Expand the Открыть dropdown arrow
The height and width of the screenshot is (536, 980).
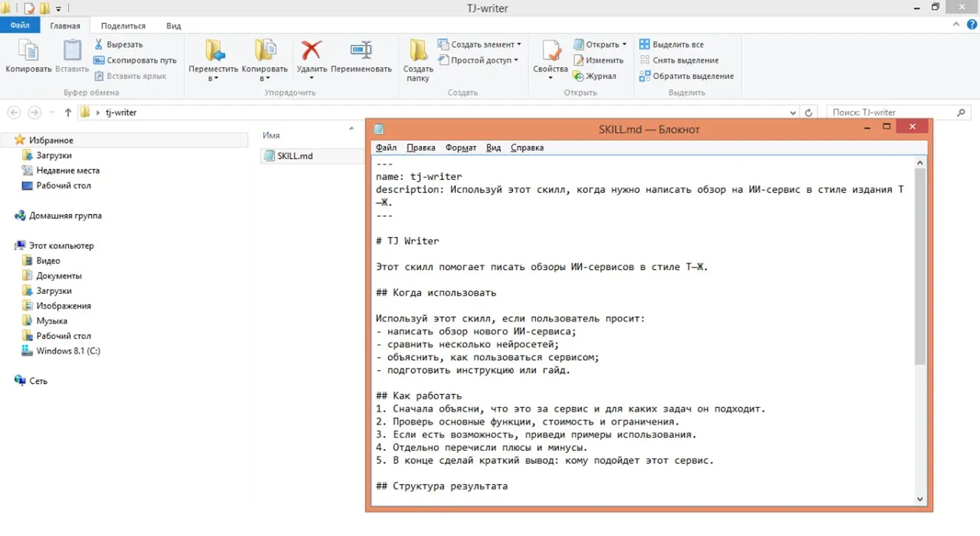tap(624, 44)
